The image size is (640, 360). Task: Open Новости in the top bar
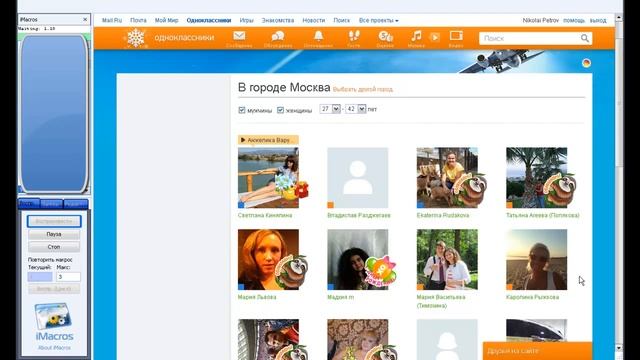point(313,20)
